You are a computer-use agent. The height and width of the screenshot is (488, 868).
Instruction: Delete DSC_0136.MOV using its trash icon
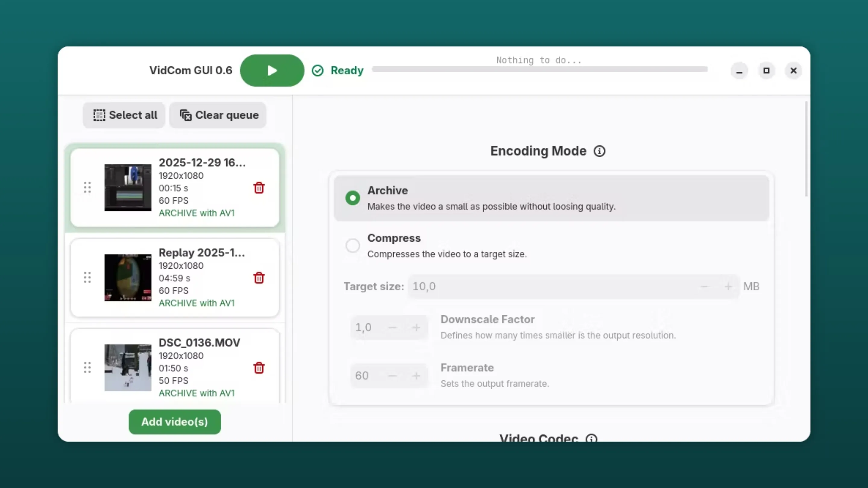point(259,368)
